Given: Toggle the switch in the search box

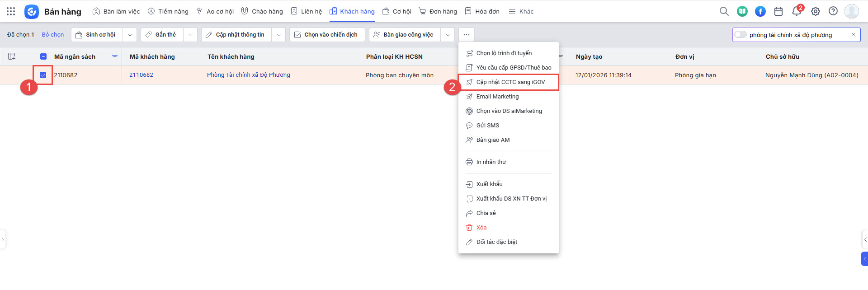Looking at the screenshot, I should coord(740,35).
